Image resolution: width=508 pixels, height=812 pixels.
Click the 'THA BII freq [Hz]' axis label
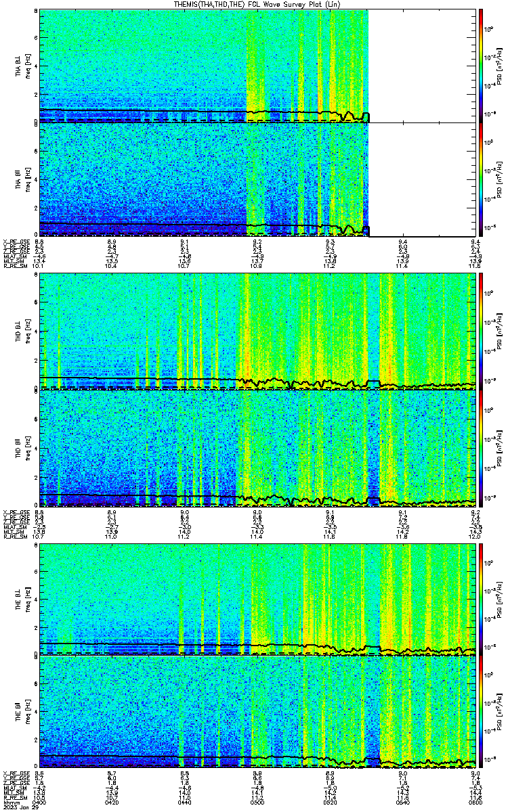pyautogui.click(x=22, y=180)
